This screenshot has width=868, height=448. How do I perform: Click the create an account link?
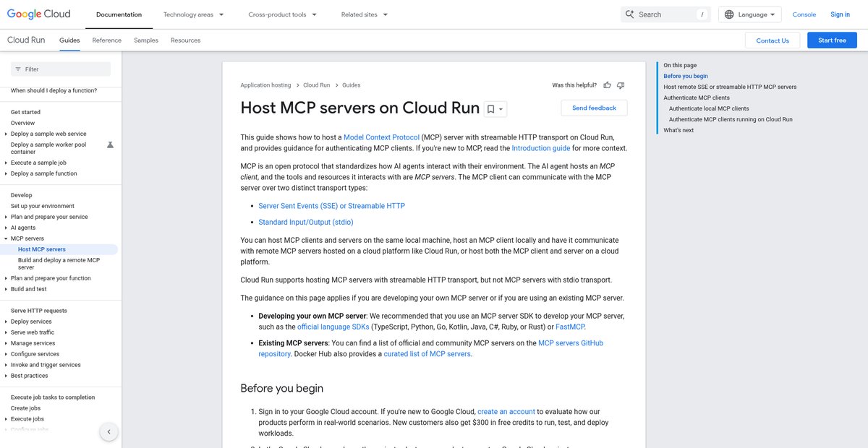click(506, 412)
